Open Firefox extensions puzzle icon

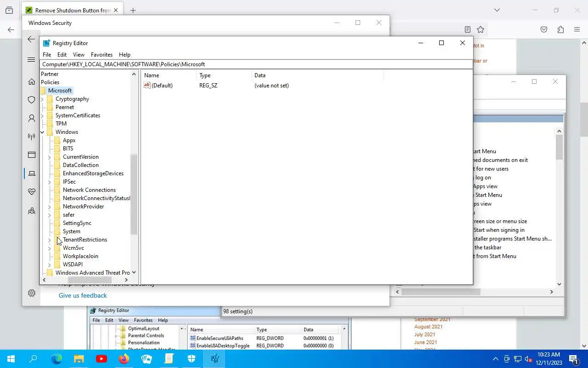coord(560,29)
